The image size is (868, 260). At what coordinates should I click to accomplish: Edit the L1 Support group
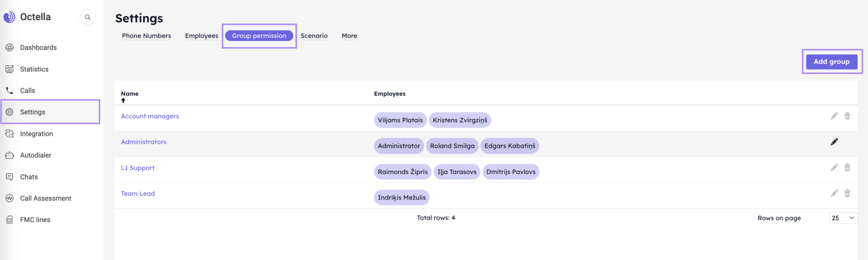tap(834, 167)
